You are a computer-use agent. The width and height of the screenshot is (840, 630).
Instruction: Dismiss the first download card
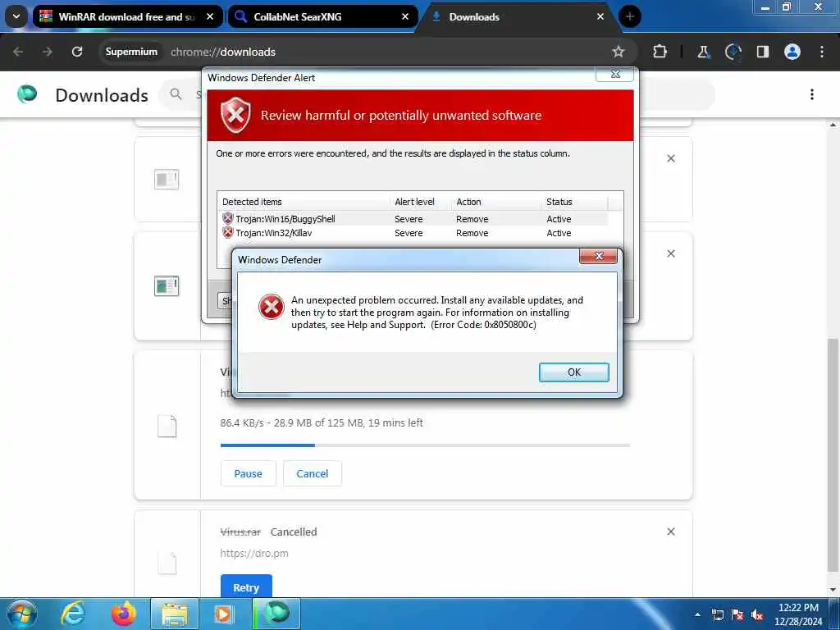671,158
